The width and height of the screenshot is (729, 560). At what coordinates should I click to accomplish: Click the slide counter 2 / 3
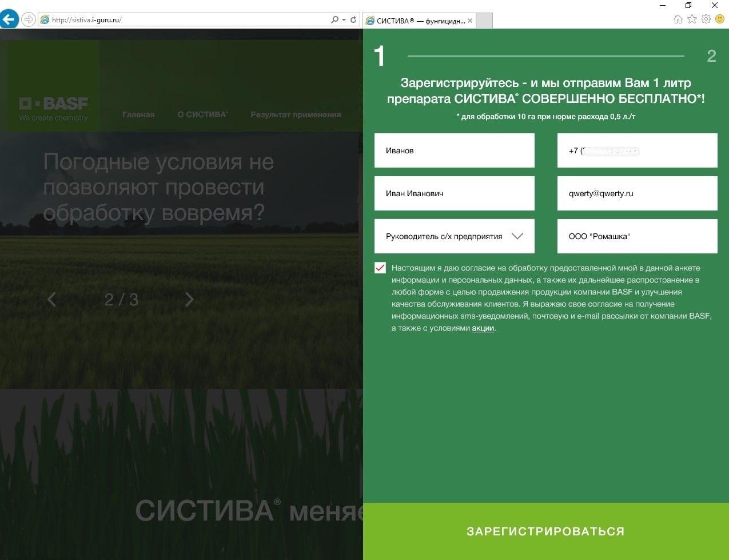tap(121, 300)
